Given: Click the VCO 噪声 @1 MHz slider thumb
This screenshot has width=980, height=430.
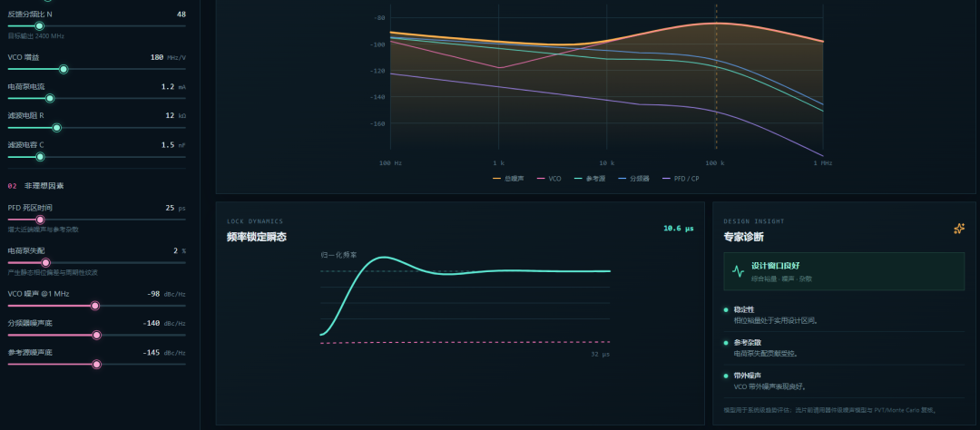Looking at the screenshot, I should coord(95,306).
